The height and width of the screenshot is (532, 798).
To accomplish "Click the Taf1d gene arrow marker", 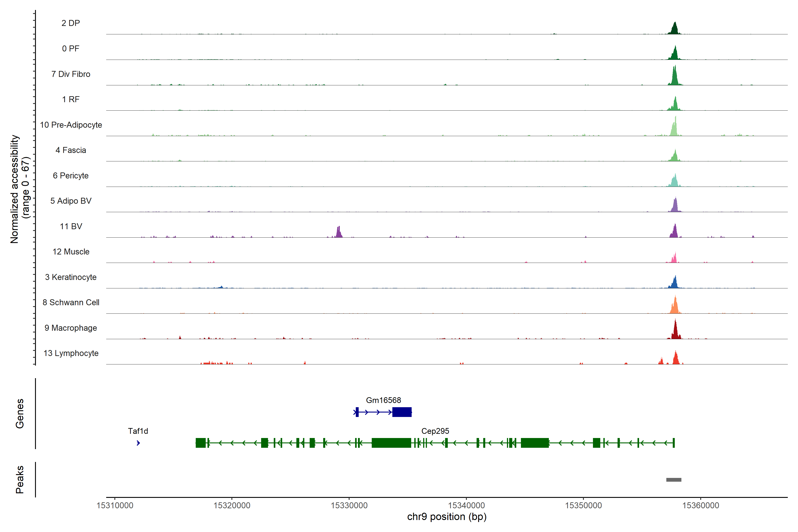I will 138,443.
